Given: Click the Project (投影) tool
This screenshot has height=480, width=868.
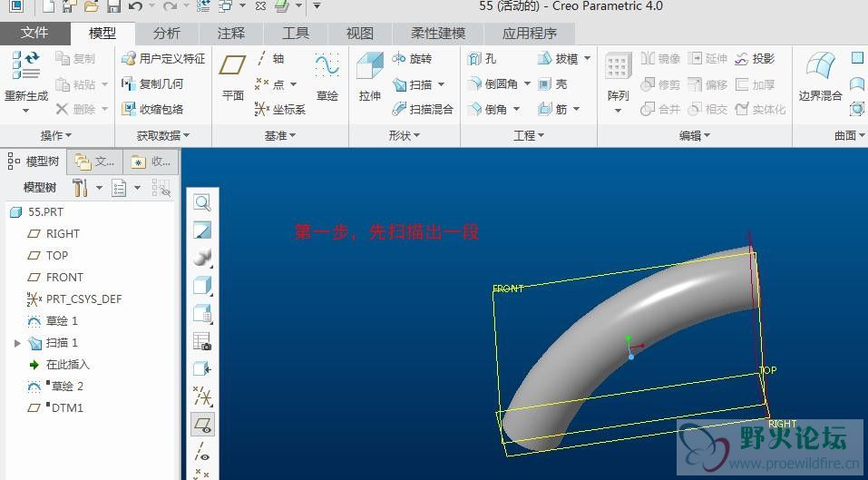Looking at the screenshot, I should click(755, 59).
